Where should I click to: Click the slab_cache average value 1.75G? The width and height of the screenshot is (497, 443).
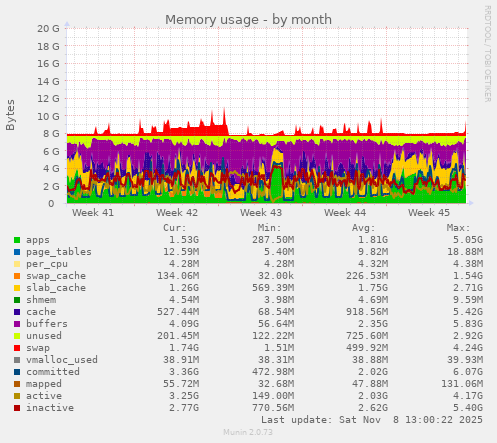pos(373,288)
